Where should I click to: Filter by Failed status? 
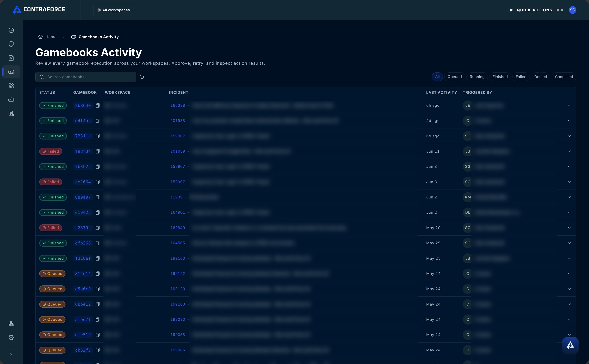point(521,77)
